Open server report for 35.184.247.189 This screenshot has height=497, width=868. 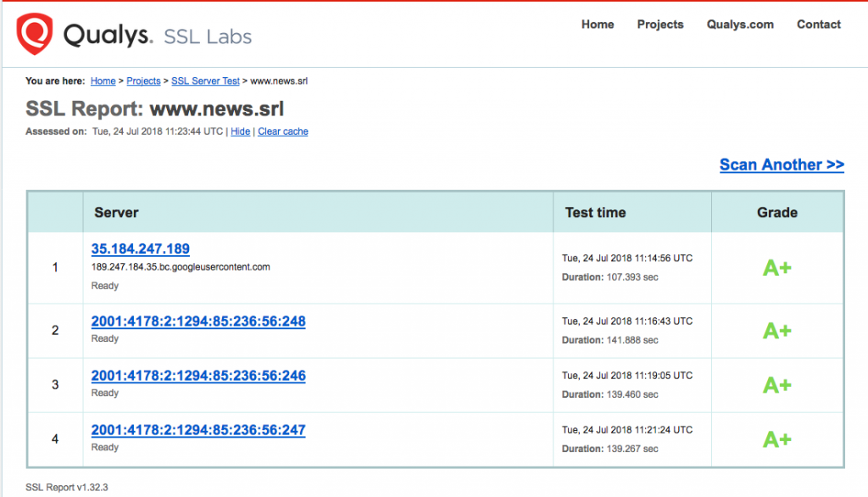141,248
